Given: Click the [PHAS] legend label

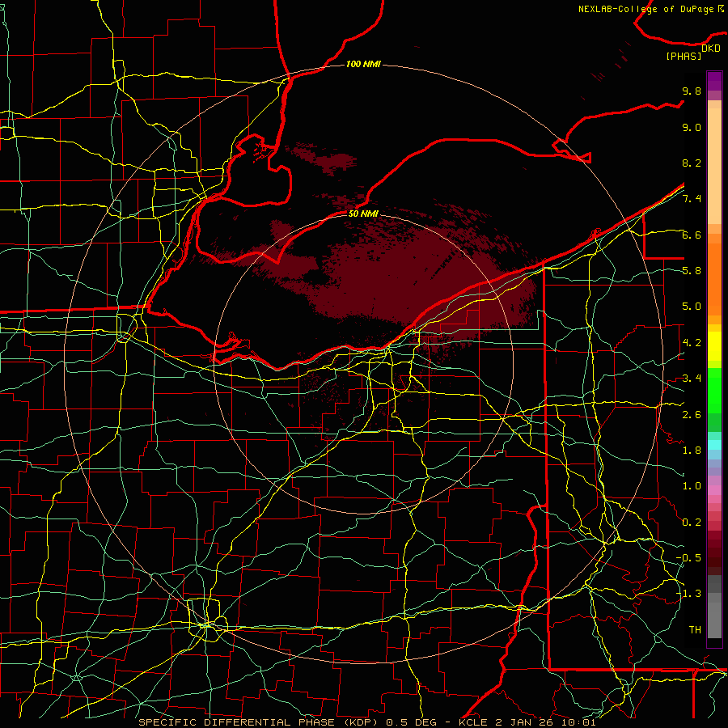Looking at the screenshot, I should click(x=684, y=57).
